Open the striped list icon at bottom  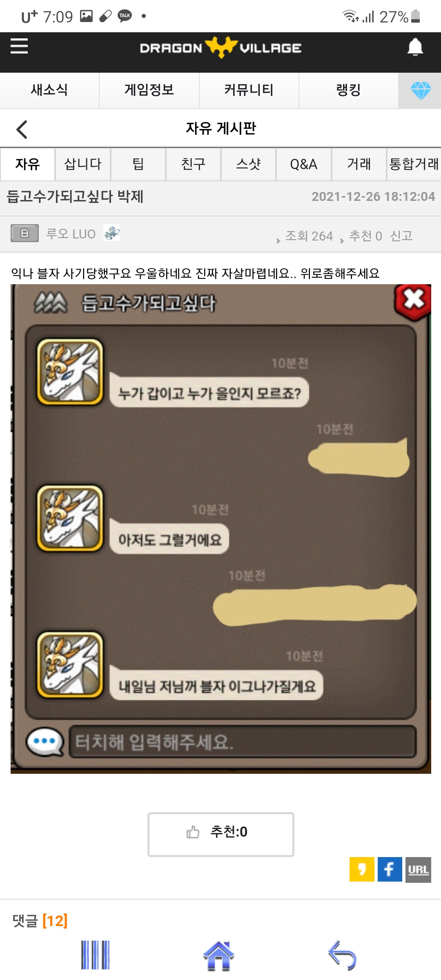[96, 955]
